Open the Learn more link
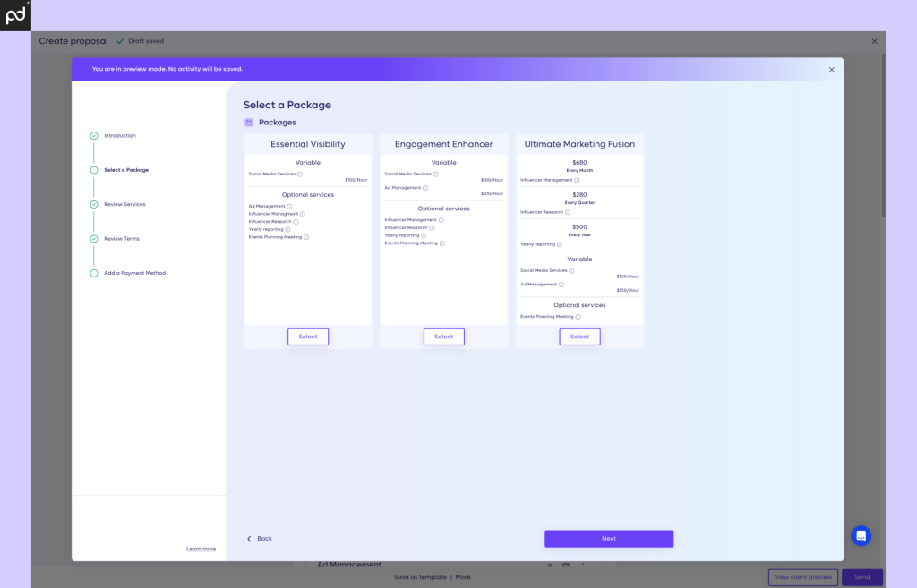Screen dimensions: 917x588 201,549
